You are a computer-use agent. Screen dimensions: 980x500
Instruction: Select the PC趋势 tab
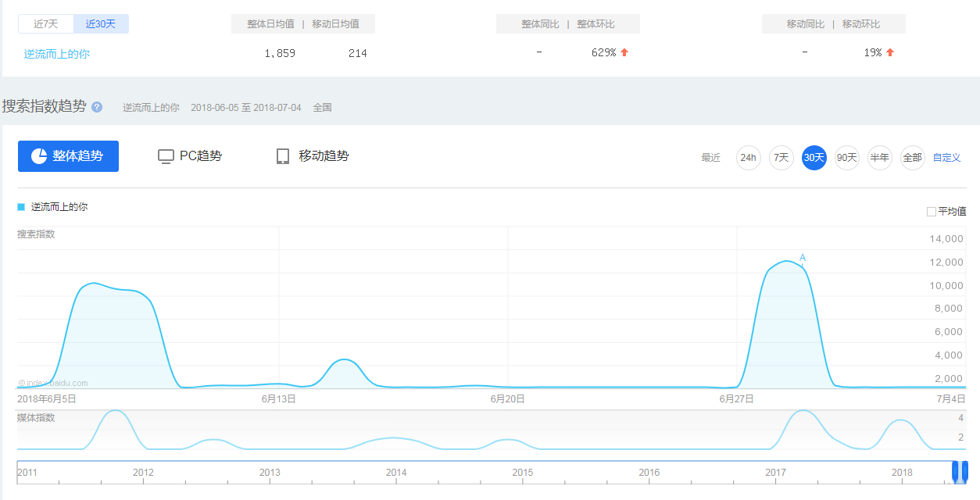[x=190, y=156]
